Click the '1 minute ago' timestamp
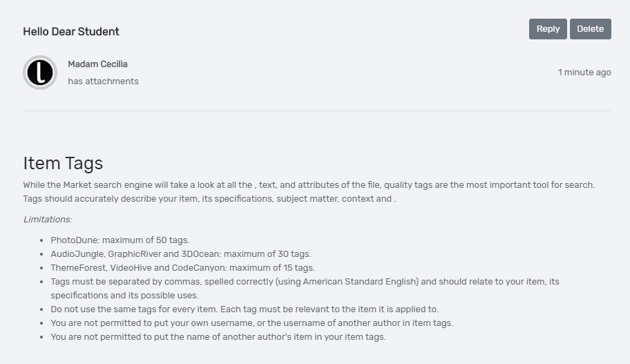 coord(584,73)
